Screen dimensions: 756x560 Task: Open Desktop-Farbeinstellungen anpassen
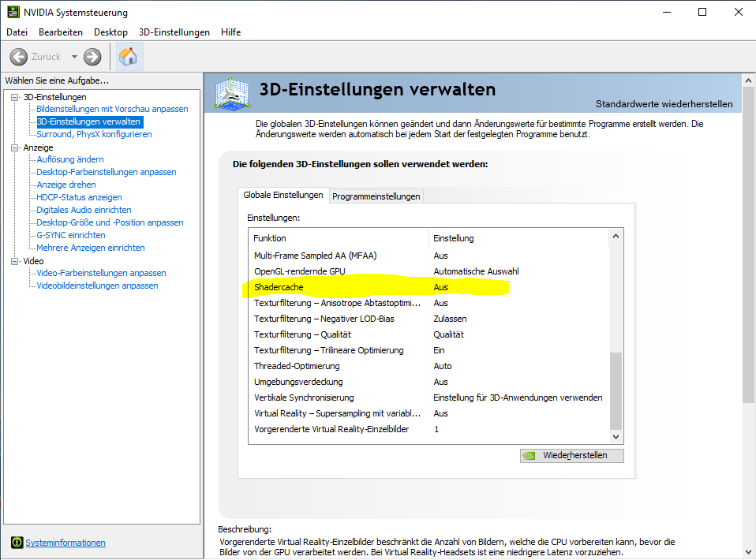(x=107, y=172)
